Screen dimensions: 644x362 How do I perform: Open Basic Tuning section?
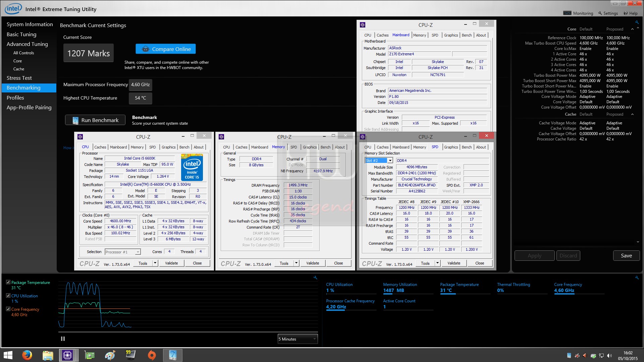tap(21, 34)
